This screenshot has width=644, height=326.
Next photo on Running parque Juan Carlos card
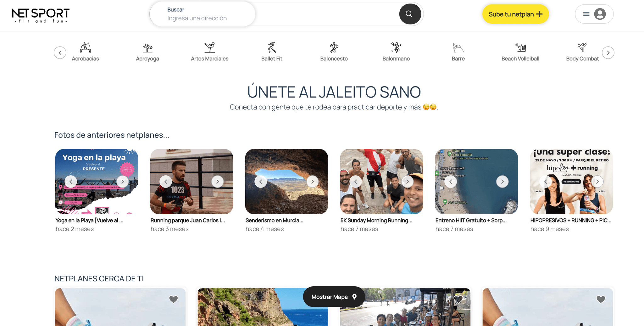coord(218,182)
